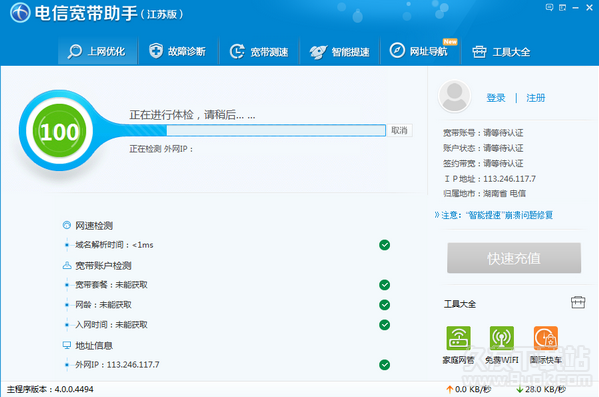This screenshot has height=397, width=599.
Task: Select the 入网时间：未能获取 row
Action: pos(227,325)
